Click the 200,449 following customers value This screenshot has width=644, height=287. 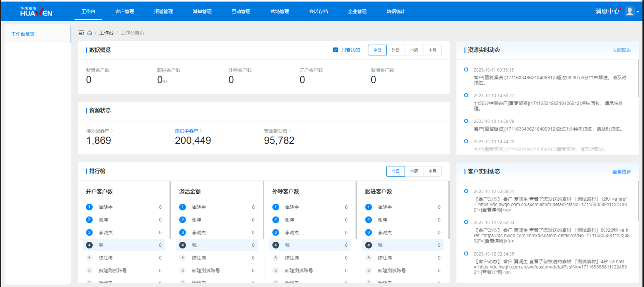193,141
